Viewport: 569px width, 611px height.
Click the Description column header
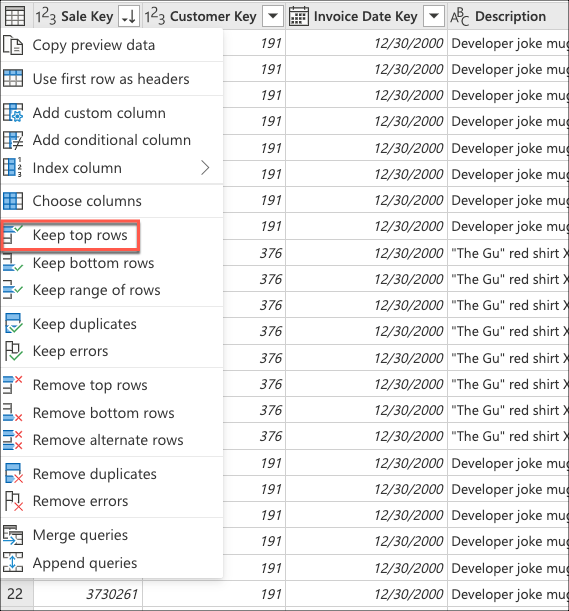pyautogui.click(x=508, y=16)
